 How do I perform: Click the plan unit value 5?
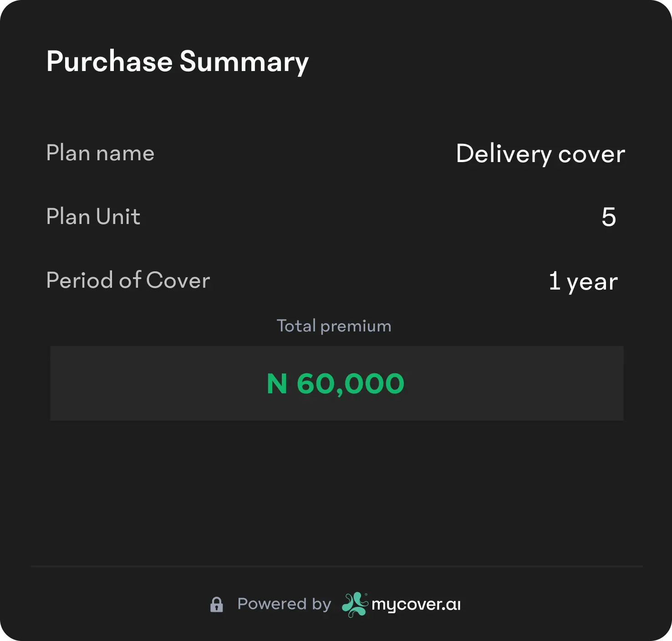[x=608, y=217]
